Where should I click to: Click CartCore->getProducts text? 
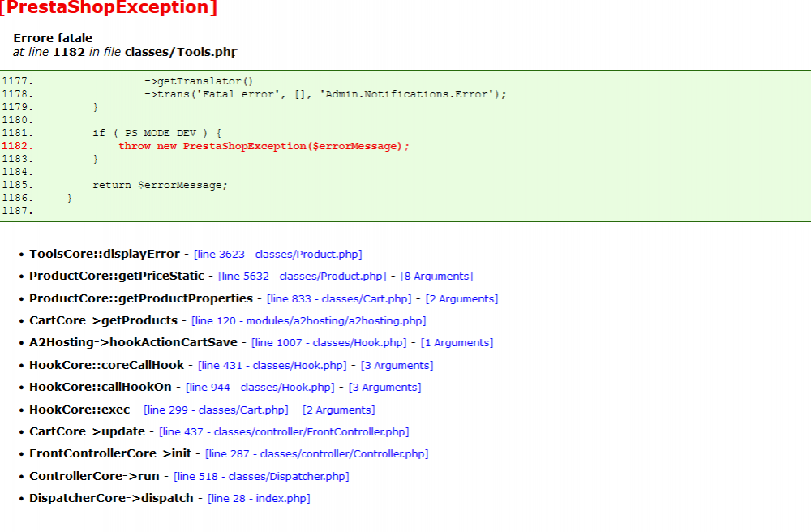point(103,320)
